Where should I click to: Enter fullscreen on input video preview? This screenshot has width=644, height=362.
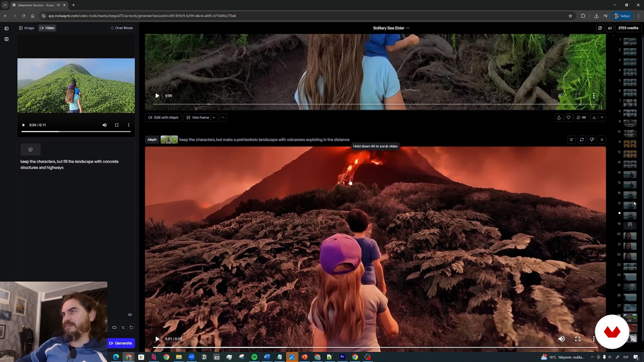117,125
